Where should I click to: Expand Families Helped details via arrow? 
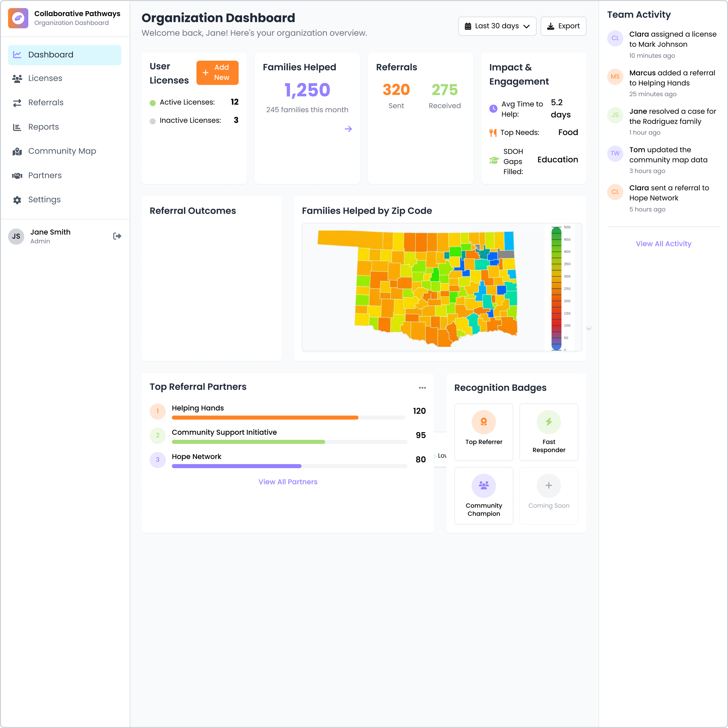click(348, 129)
